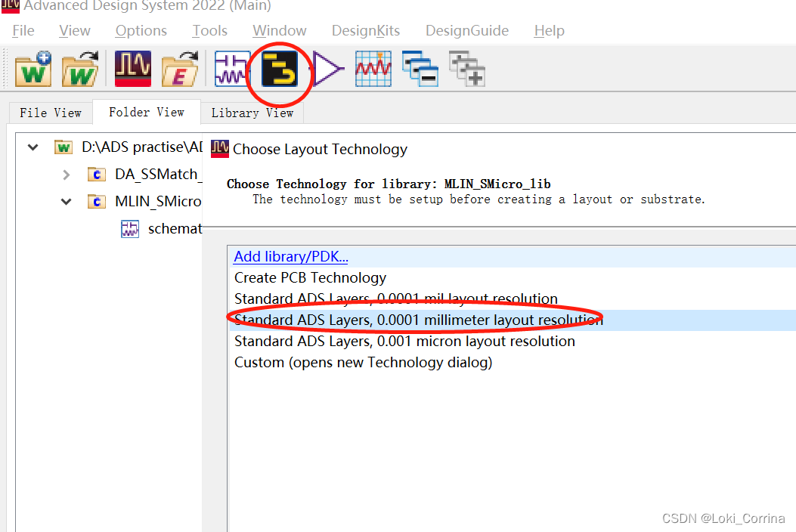This screenshot has height=532, width=796.
Task: Switch to the File View tab
Action: click(x=50, y=113)
